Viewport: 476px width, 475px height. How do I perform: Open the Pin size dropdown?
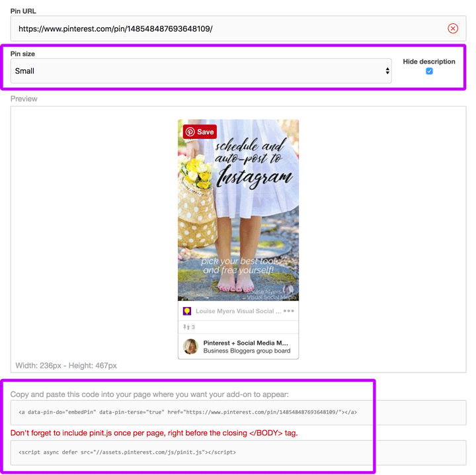coord(201,71)
